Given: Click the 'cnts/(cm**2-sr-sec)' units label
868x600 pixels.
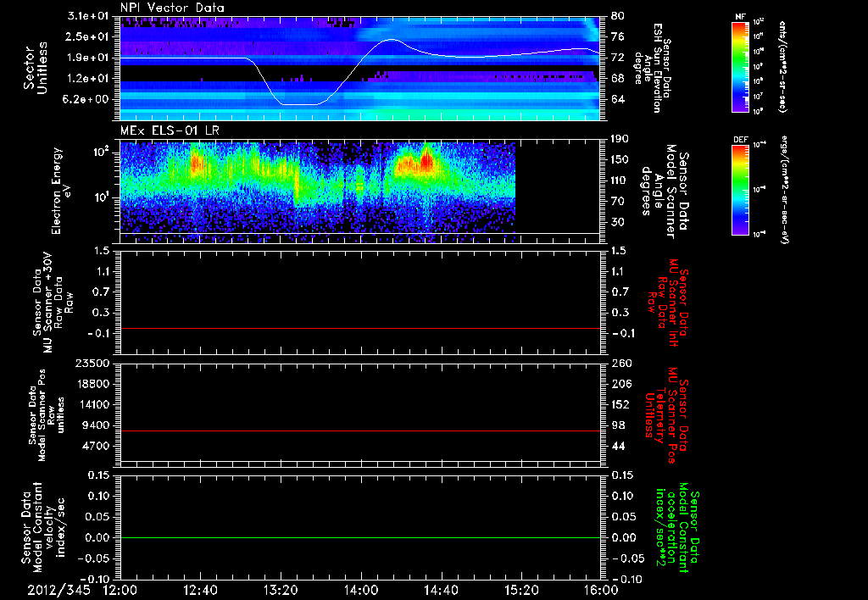Looking at the screenshot, I should click(782, 66).
